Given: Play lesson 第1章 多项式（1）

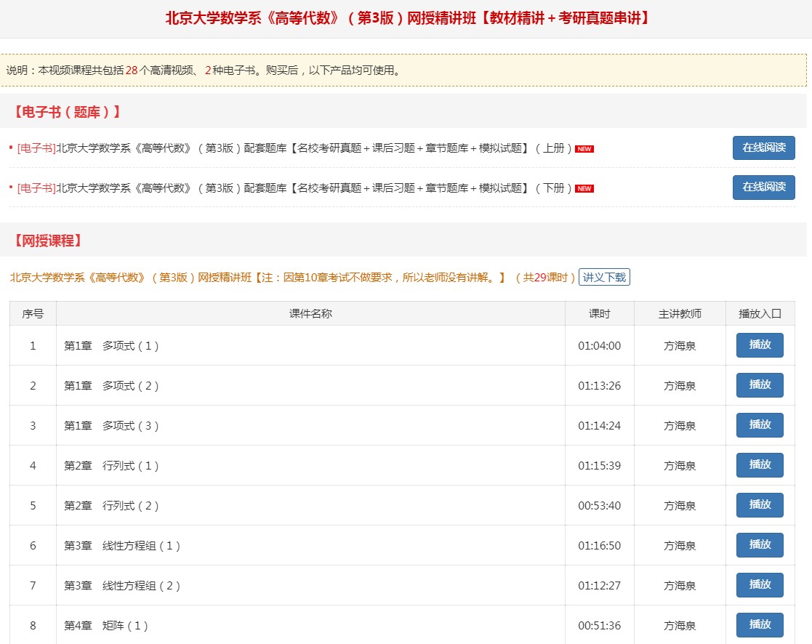Looking at the screenshot, I should (x=760, y=345).
